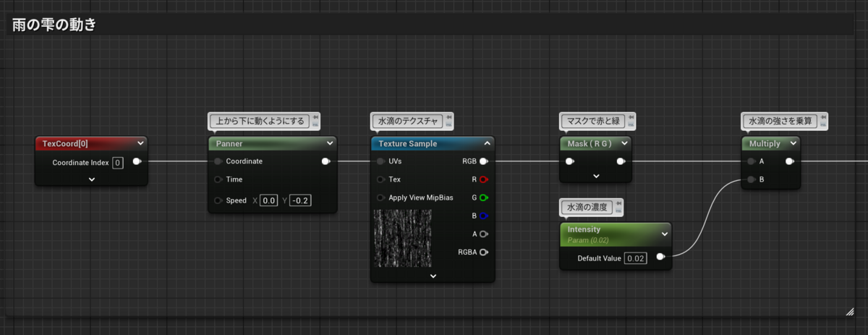Click the red R output pin
Screen dimensions: 868x335
(483, 179)
